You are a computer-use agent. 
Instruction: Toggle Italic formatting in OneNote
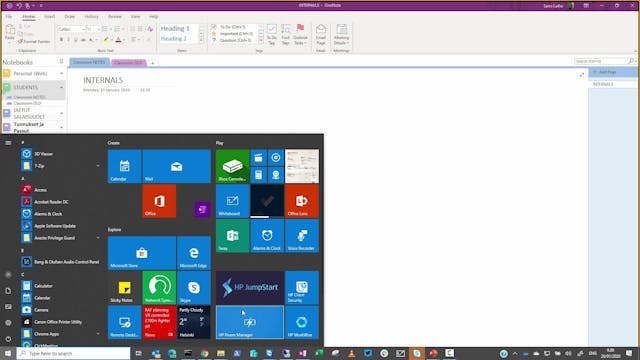69,40
